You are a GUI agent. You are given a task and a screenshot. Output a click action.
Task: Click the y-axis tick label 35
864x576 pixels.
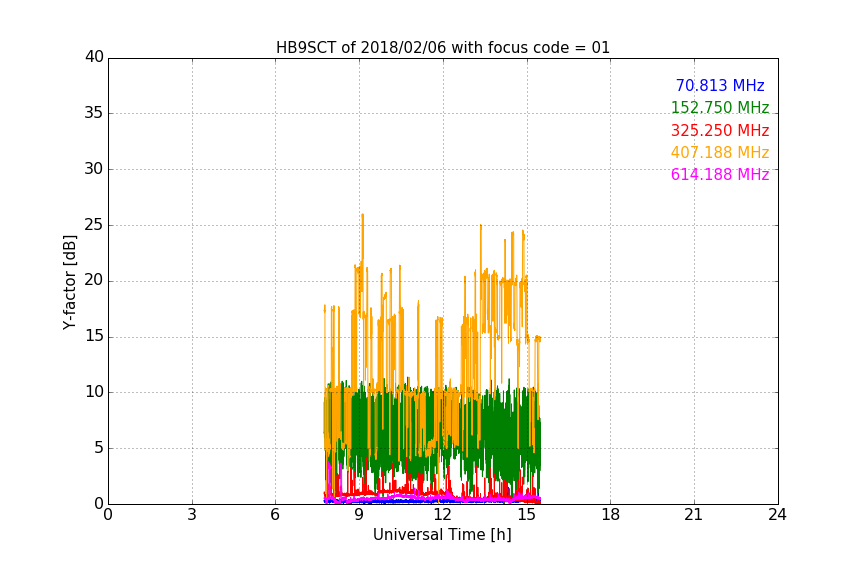(94, 113)
